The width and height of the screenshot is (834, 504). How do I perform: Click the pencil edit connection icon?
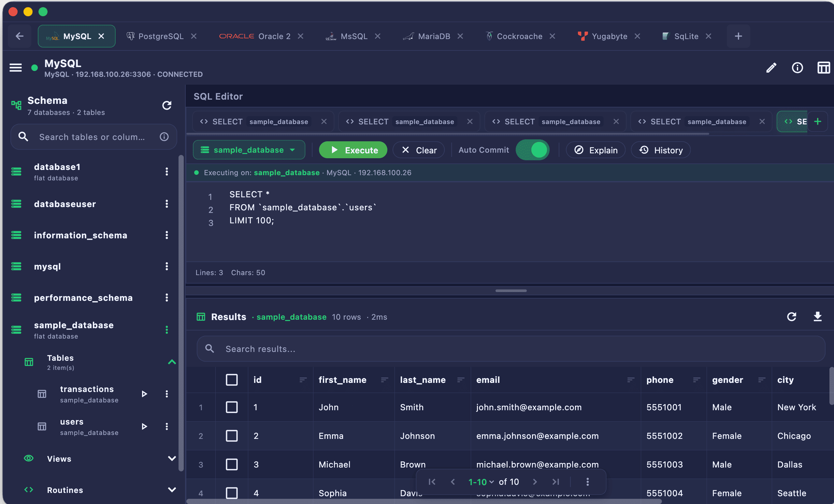(771, 68)
